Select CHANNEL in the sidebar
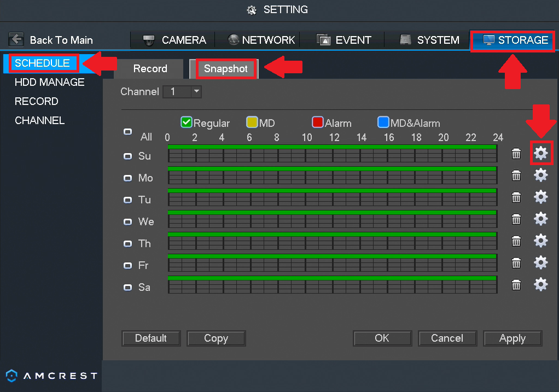 [39, 120]
